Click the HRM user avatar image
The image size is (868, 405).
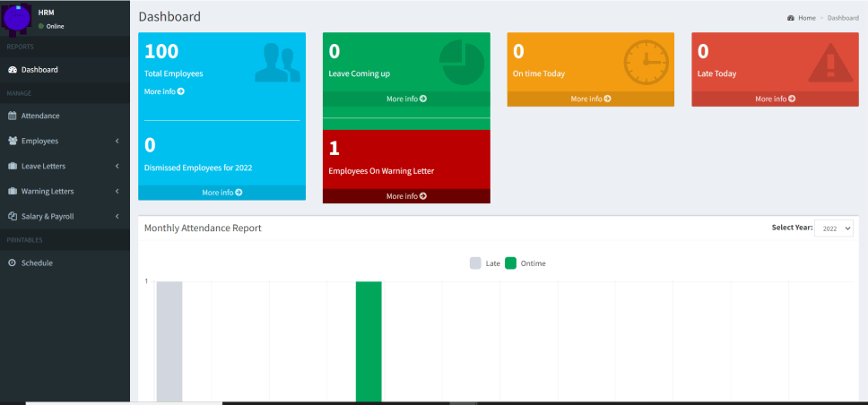17,18
